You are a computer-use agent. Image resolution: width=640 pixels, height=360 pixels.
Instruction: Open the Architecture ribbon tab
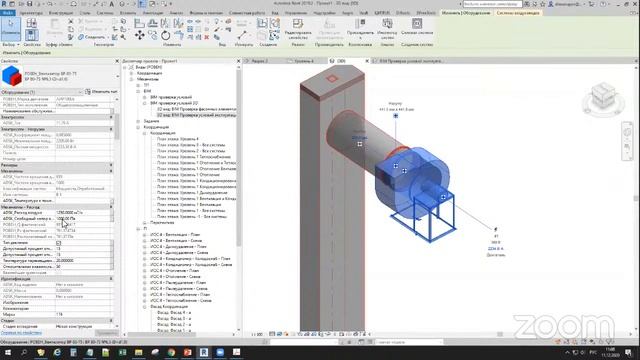31,13
